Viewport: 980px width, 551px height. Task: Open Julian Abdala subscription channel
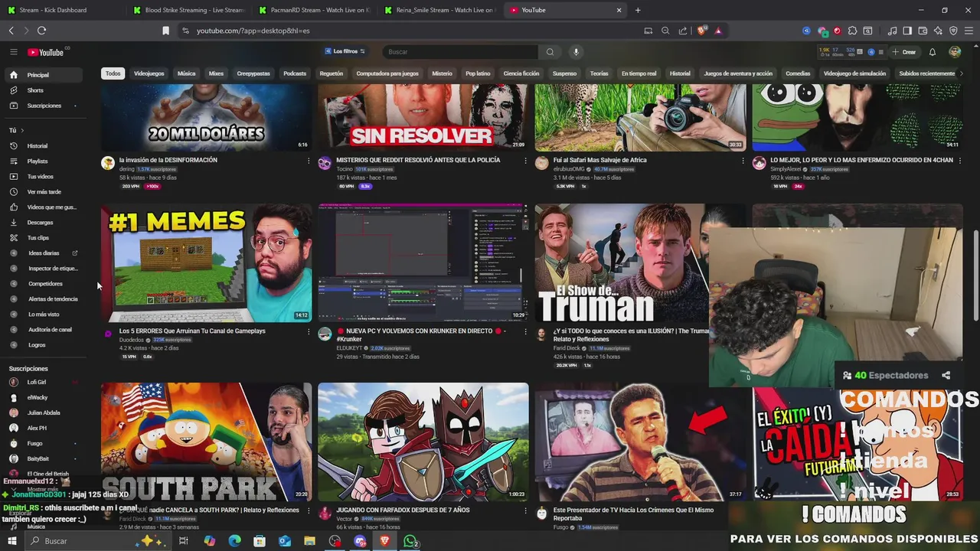[x=44, y=412]
